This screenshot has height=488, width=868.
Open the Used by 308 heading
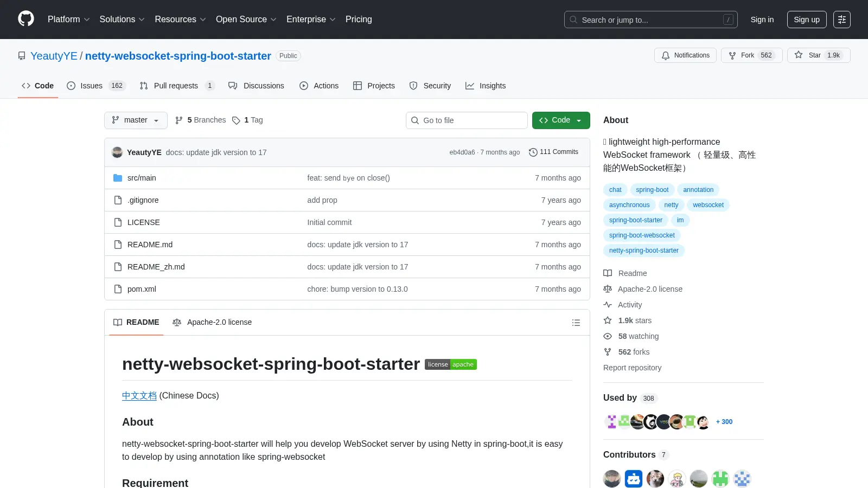tap(630, 398)
